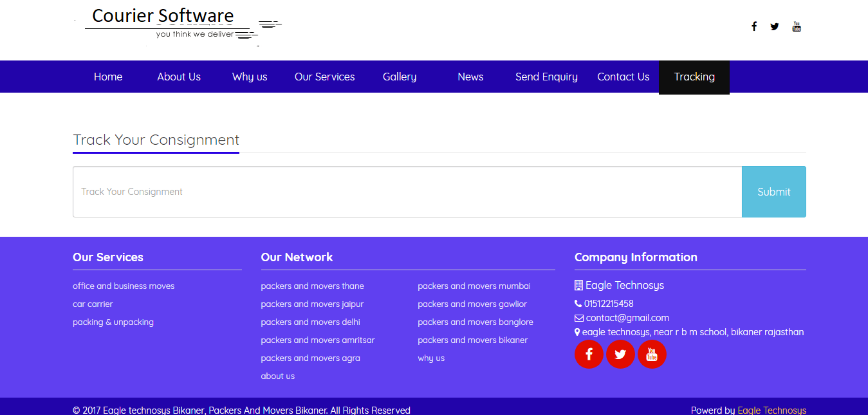Click the Eagle Technosys credit link
868x415 pixels.
(771, 410)
